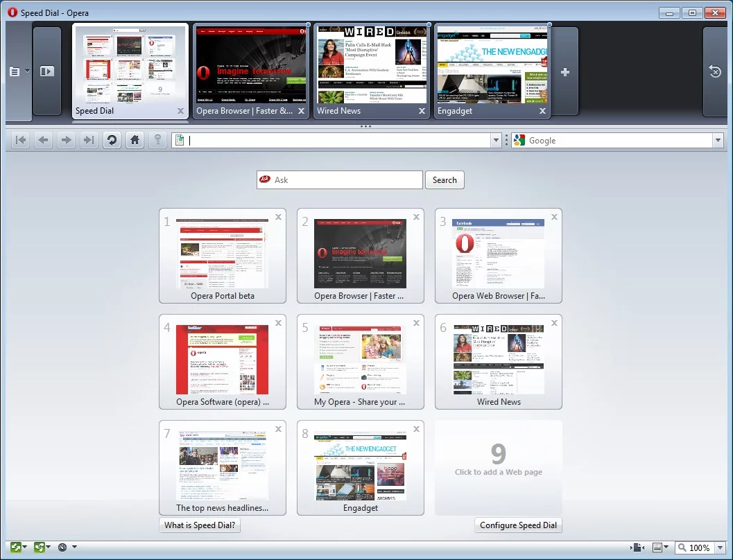
Task: Expand the zoom level dropdown
Action: click(720, 547)
